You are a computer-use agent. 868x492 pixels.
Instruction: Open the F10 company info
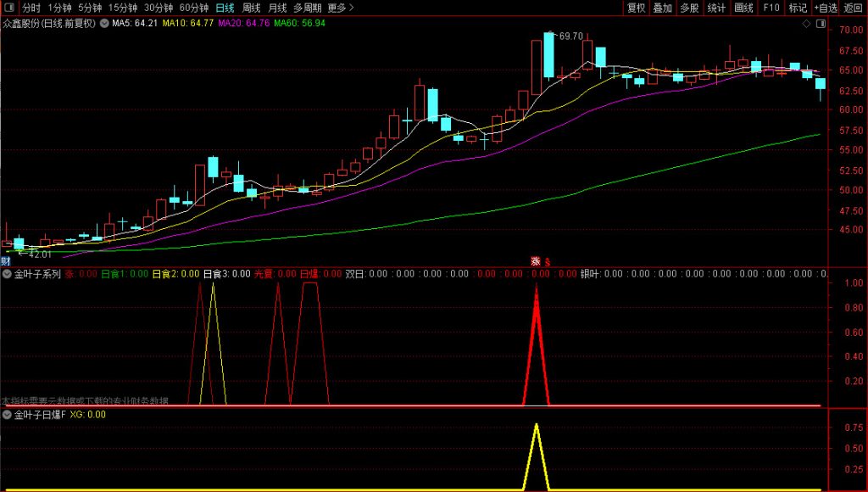tap(771, 8)
